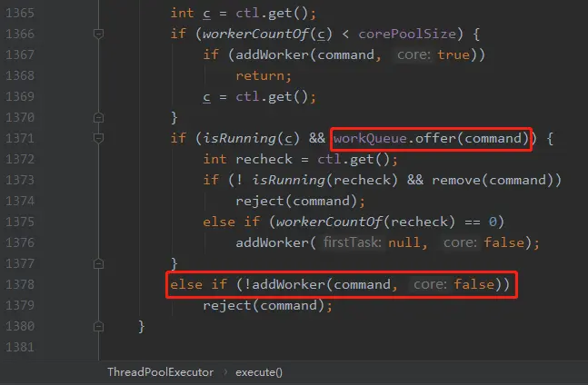This screenshot has height=385, width=588.
Task: Select the ThreadPoolExecutor breadcrumb
Action: pyautogui.click(x=161, y=372)
